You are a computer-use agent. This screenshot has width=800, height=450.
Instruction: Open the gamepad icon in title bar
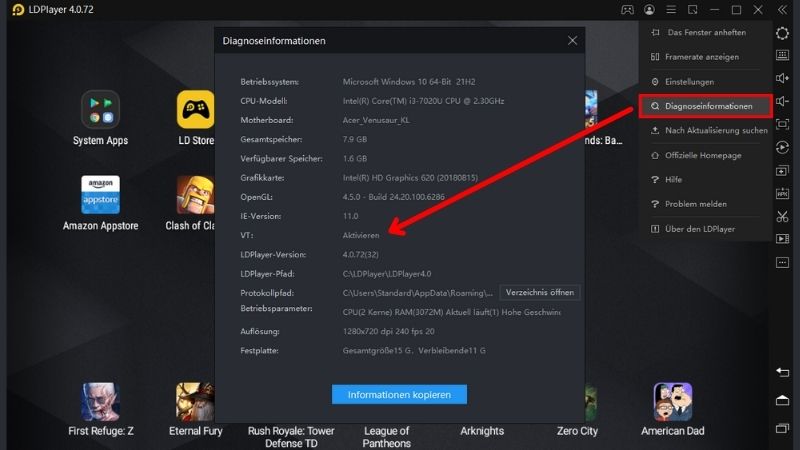[x=627, y=10]
